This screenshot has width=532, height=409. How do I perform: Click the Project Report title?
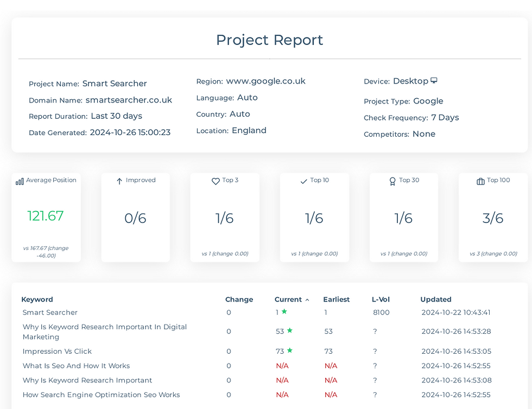[x=269, y=40]
